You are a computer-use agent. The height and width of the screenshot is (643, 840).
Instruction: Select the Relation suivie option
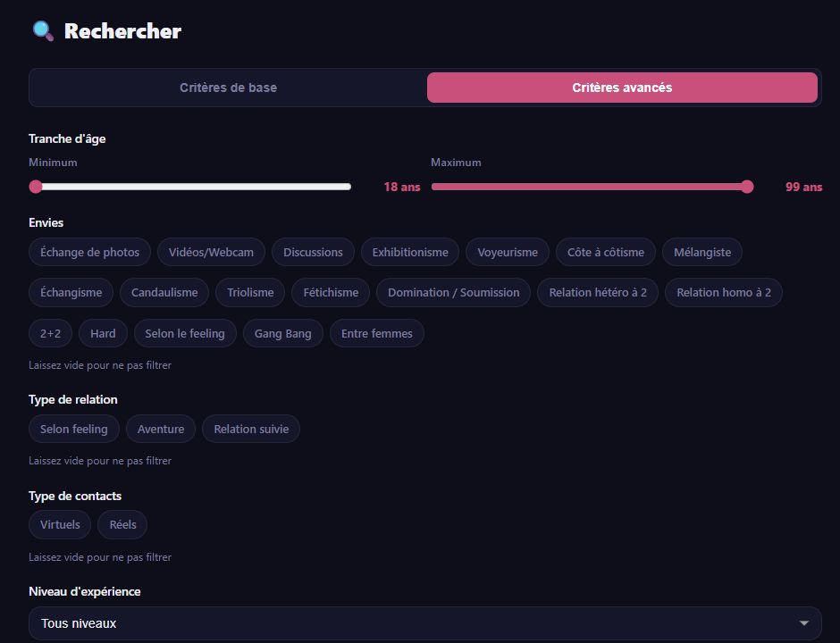[251, 429]
